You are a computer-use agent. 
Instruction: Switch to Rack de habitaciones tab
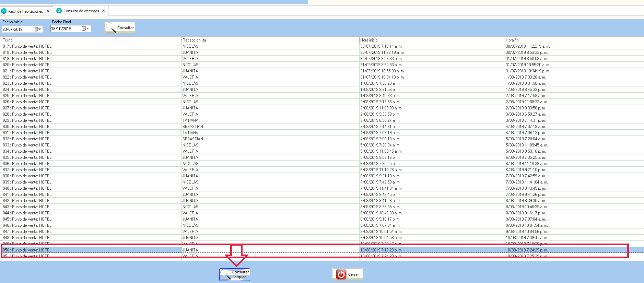(x=25, y=11)
